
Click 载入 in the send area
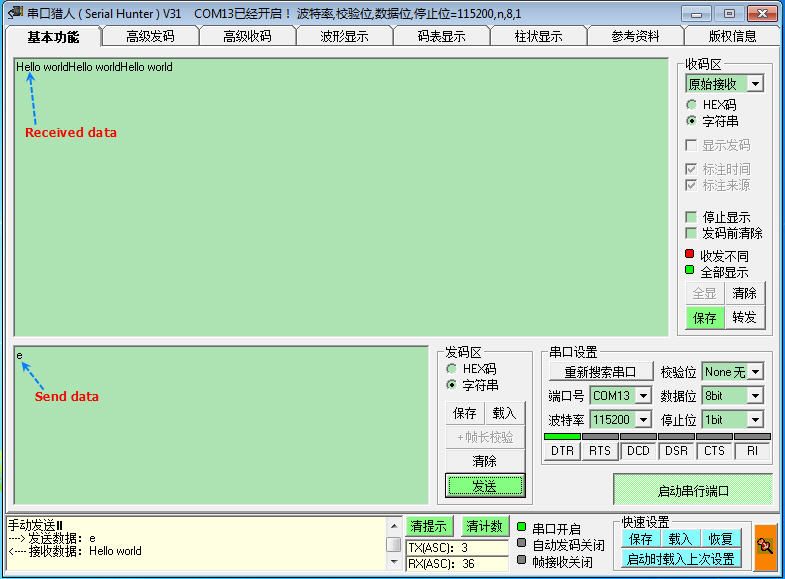click(x=504, y=413)
